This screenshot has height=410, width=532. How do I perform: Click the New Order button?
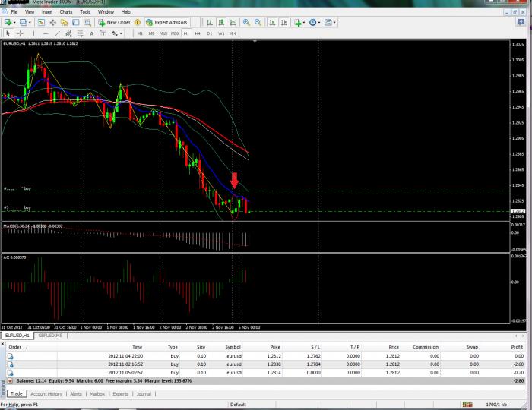tap(115, 22)
